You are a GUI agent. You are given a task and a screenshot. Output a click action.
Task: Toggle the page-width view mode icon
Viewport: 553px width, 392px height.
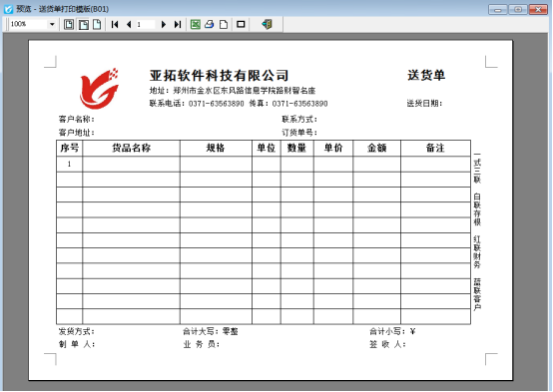(x=83, y=24)
